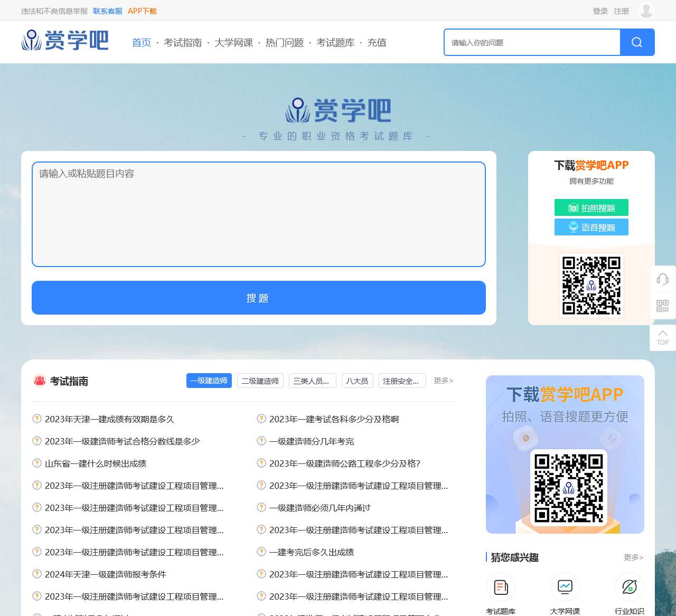Select the 一级建造师 tab
This screenshot has height=616, width=676.
tap(209, 381)
